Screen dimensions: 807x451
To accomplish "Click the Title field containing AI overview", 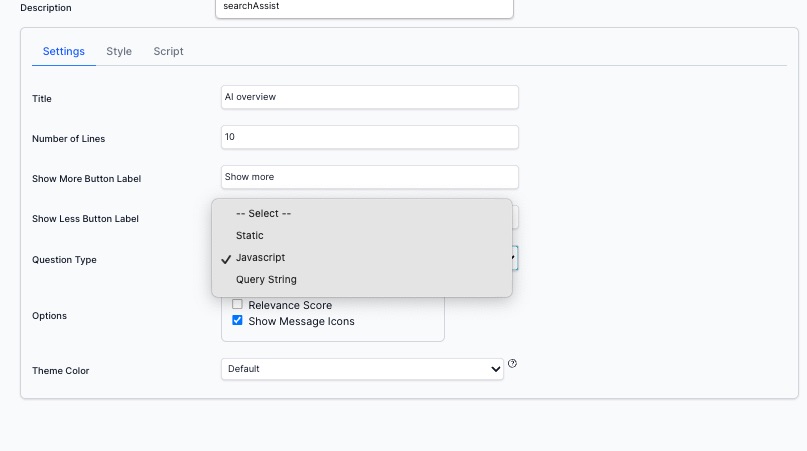I will [x=369, y=97].
